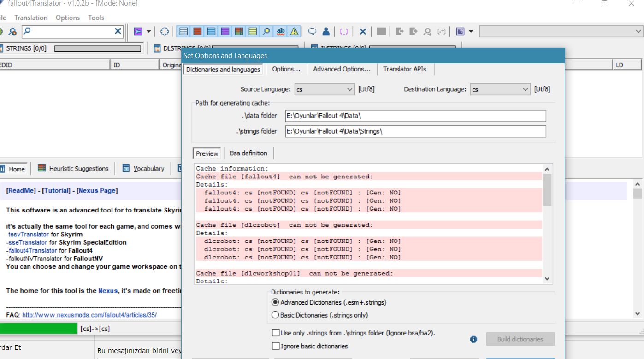Open the Tutorial link
The height and width of the screenshot is (359, 644).
(56, 190)
